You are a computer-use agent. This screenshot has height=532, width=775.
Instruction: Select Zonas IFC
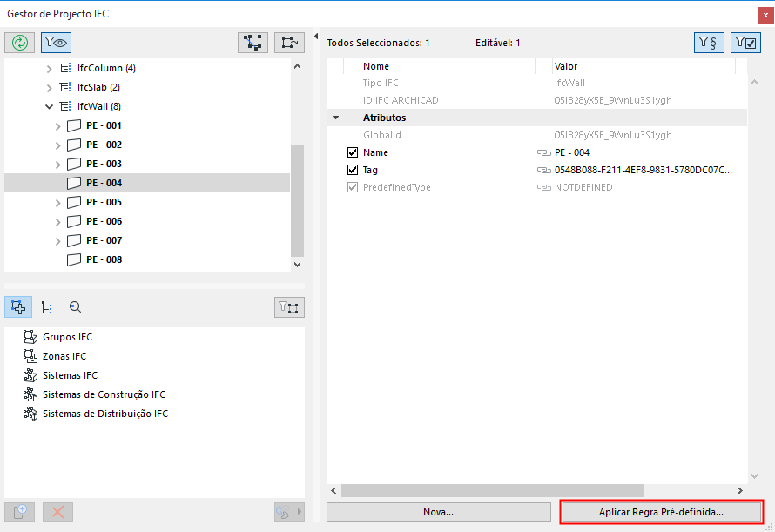(64, 356)
